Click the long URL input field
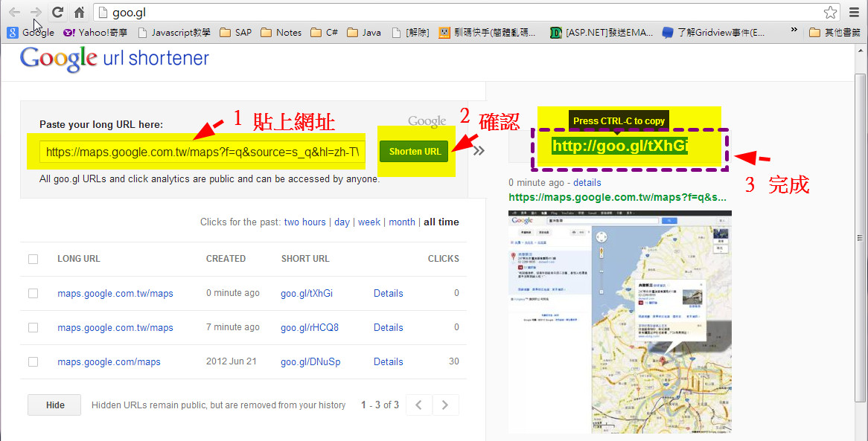Screen dimensions: 868x441 click(x=202, y=152)
